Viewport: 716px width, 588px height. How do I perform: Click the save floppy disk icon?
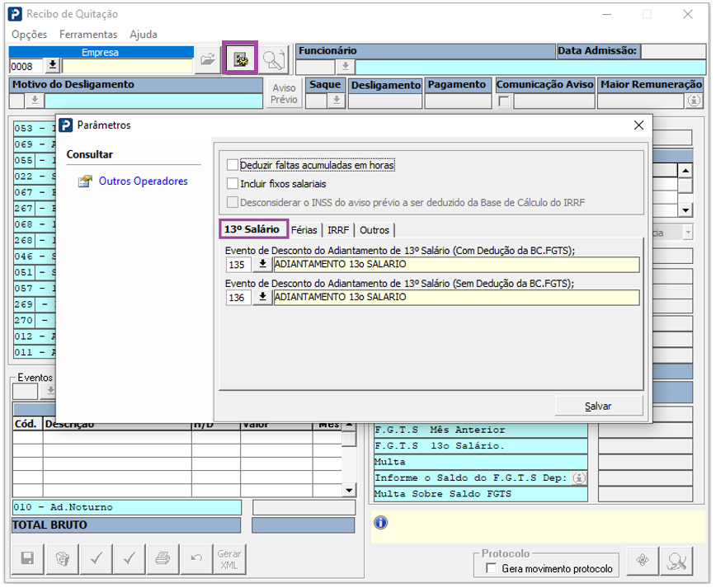[x=27, y=558]
